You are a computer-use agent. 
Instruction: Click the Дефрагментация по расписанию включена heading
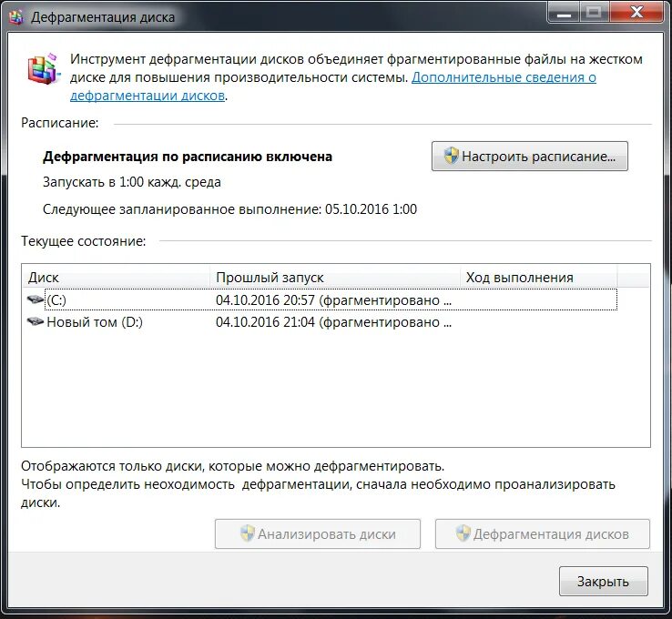188,157
